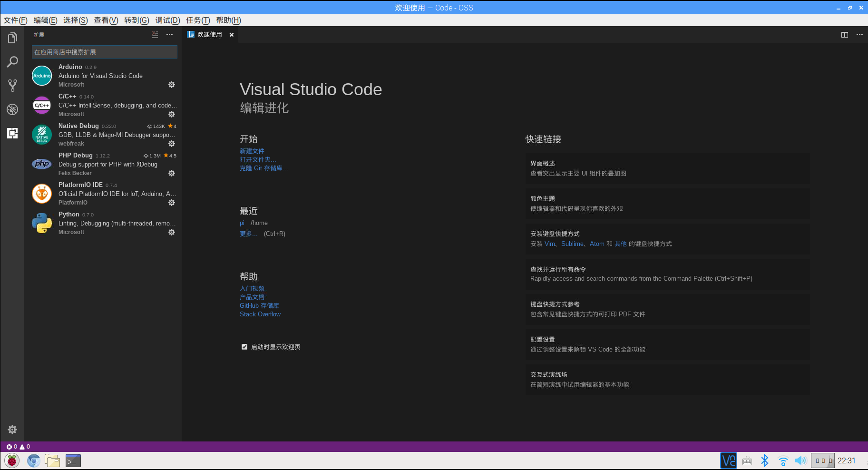Open the interface overview (界面概述) card
This screenshot has width=868, height=470.
[x=668, y=168]
